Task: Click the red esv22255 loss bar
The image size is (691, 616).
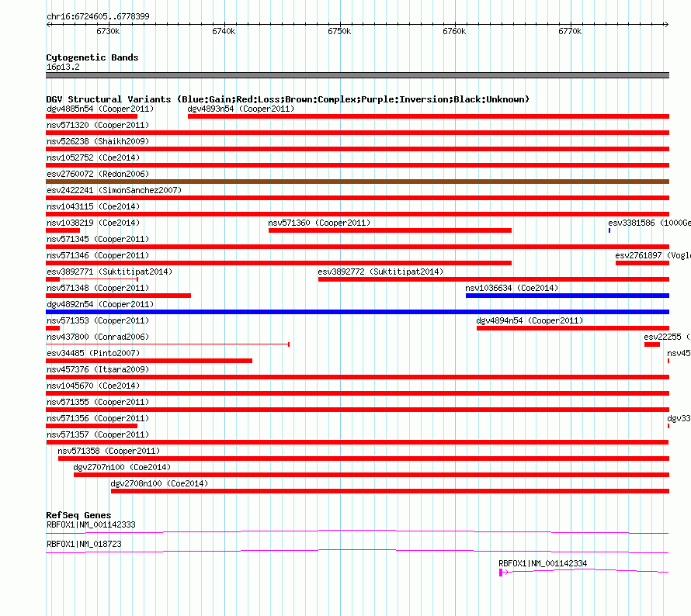Action: [x=651, y=344]
